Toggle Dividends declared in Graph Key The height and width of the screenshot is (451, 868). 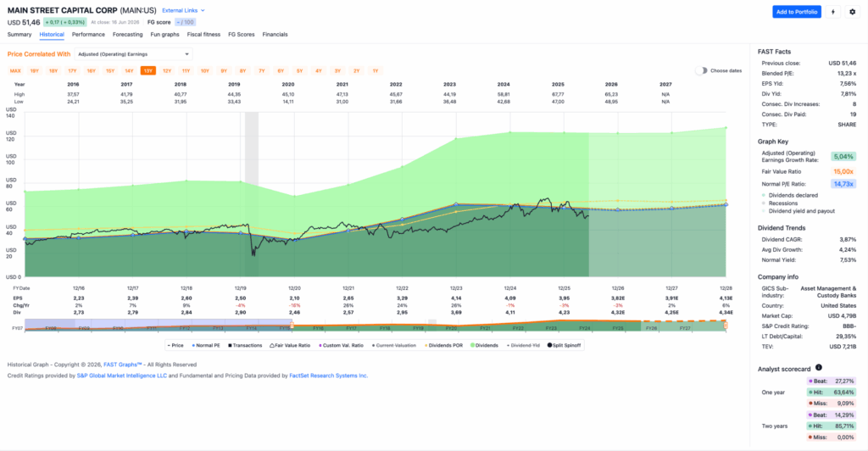point(789,195)
